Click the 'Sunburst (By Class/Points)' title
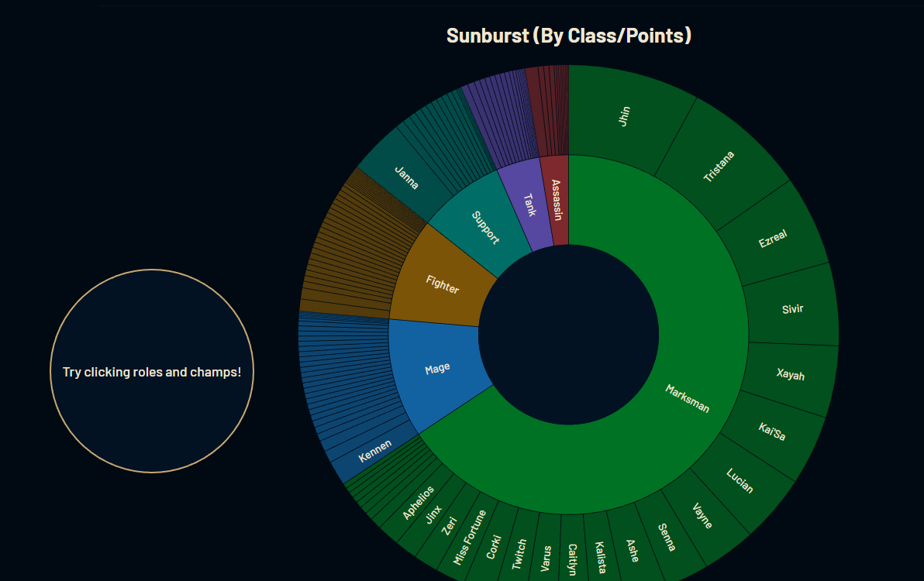This screenshot has height=581, width=924. click(569, 36)
